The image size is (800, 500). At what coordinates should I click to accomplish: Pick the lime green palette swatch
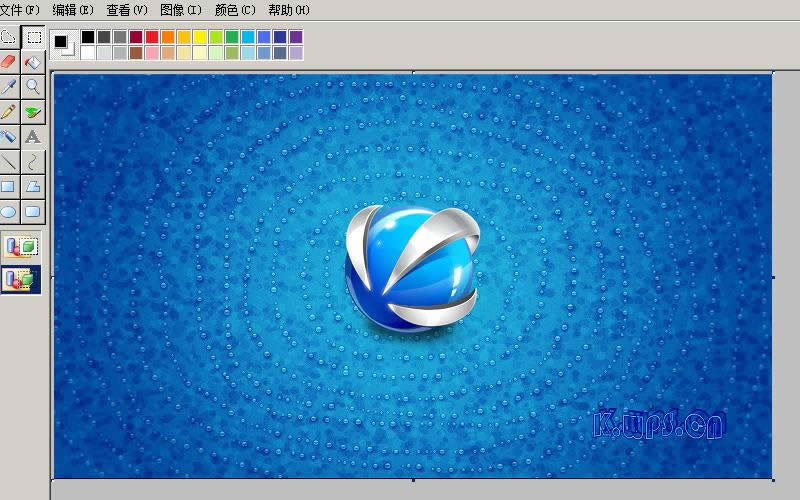pyautogui.click(x=216, y=37)
